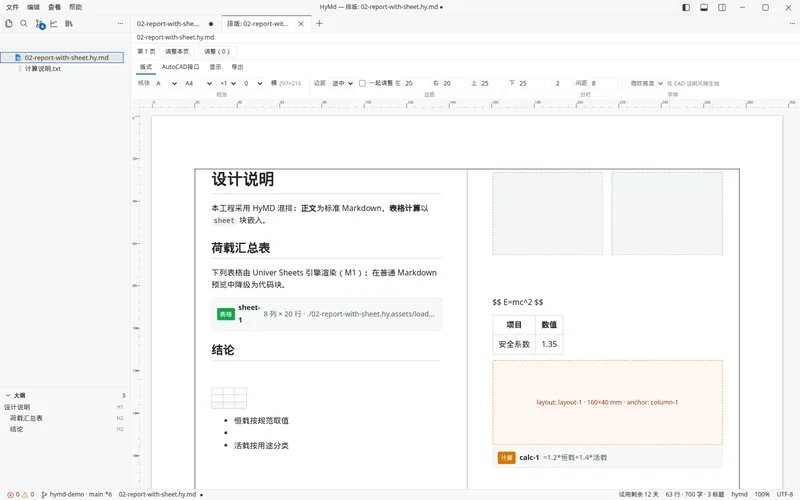Viewport: 800px width, 500px height.
Task: Click the 间距 spacing field showing 8
Action: point(603,83)
